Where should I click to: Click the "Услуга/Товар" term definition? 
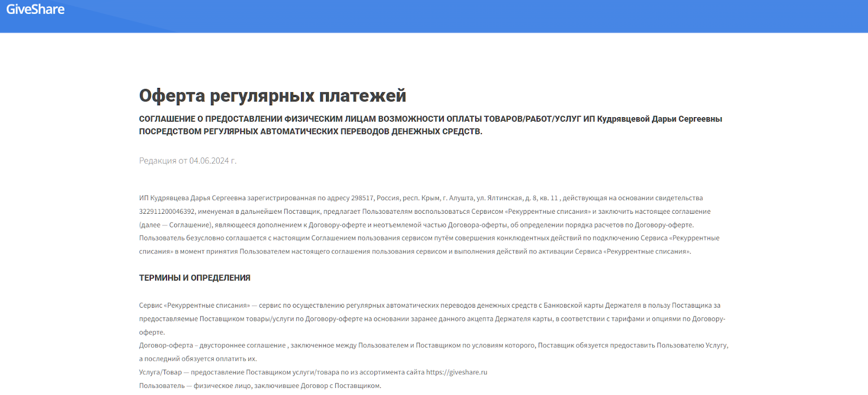(161, 372)
